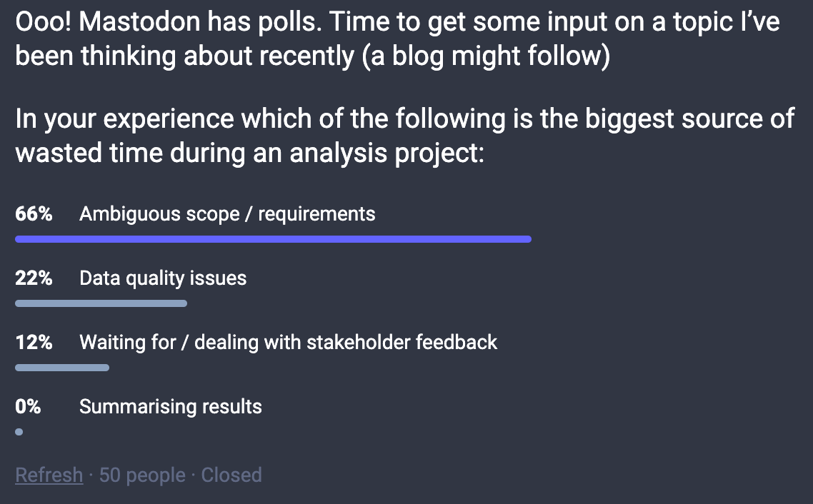
Task: Click the 0% result dot
Action: [19, 432]
